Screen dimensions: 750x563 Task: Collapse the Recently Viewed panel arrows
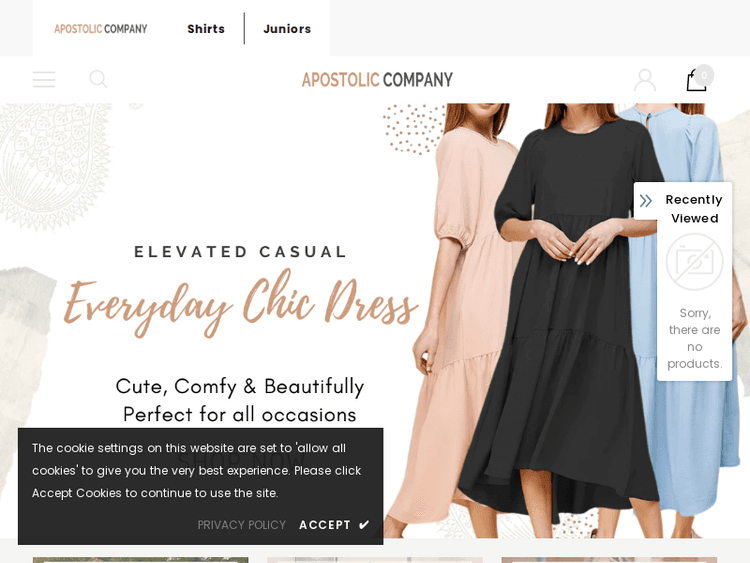point(646,201)
